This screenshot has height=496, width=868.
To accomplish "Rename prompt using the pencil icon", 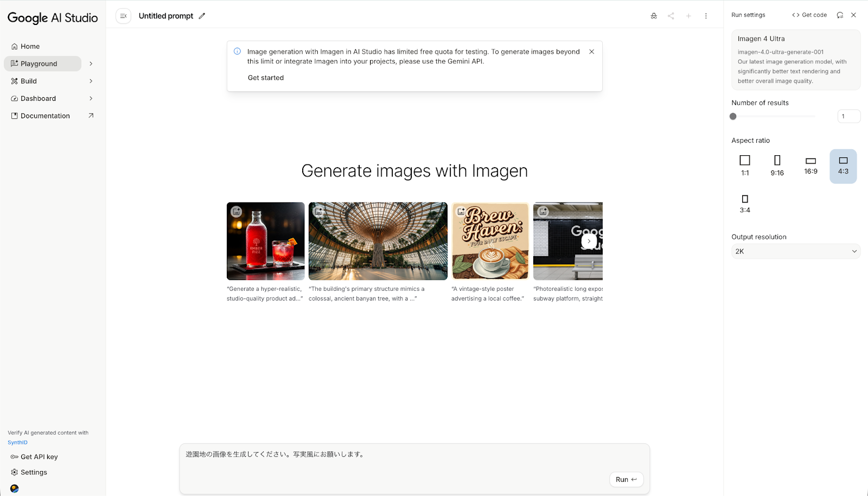I will pos(202,16).
